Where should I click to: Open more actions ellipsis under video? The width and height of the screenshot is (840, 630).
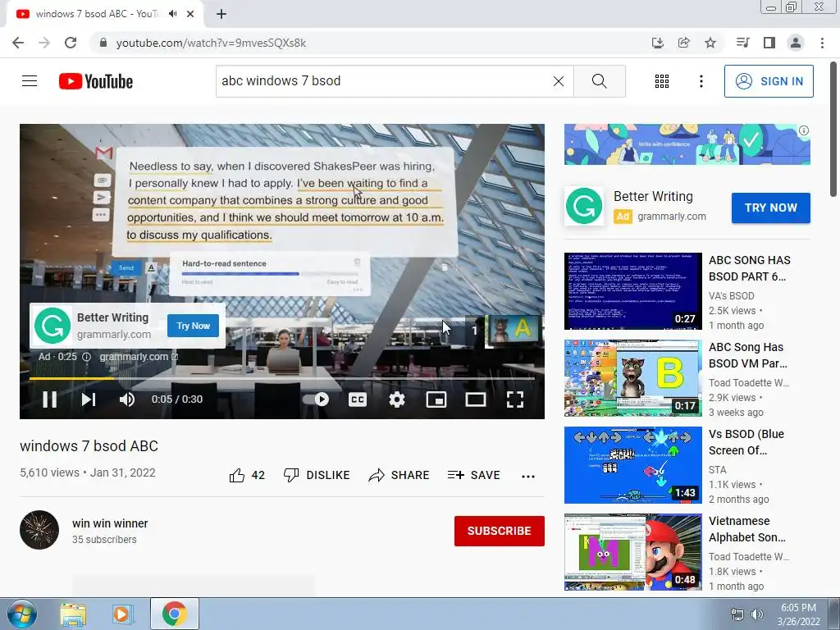click(528, 477)
